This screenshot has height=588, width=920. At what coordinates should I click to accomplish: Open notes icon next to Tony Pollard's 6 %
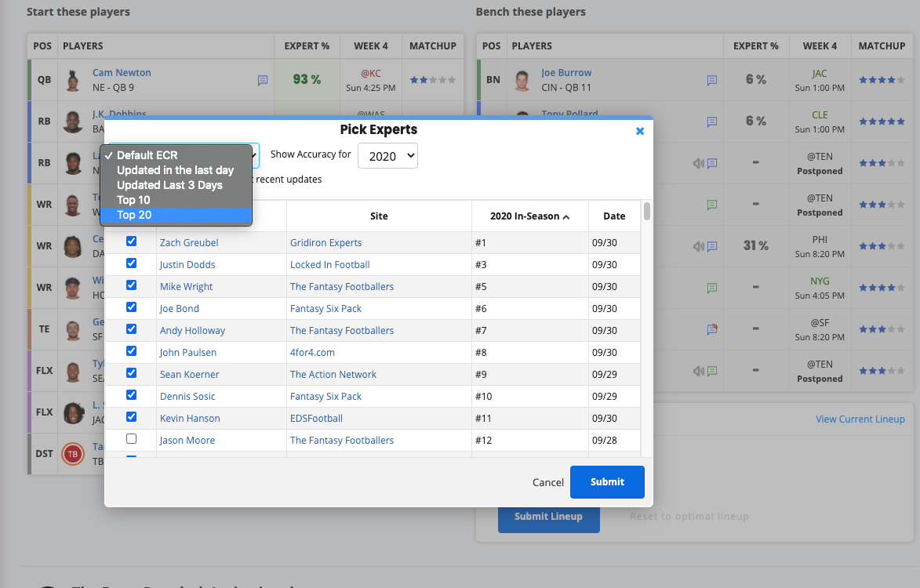tap(711, 122)
